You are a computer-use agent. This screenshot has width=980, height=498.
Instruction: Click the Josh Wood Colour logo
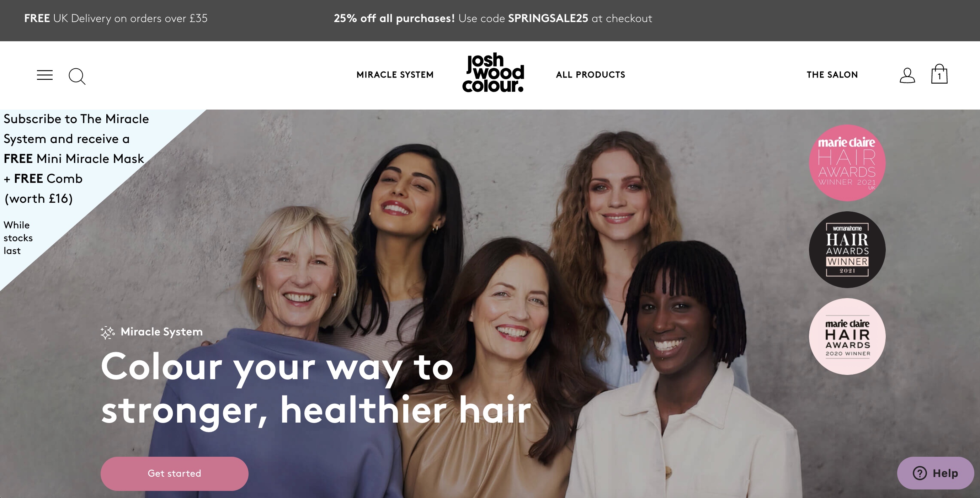tap(494, 73)
